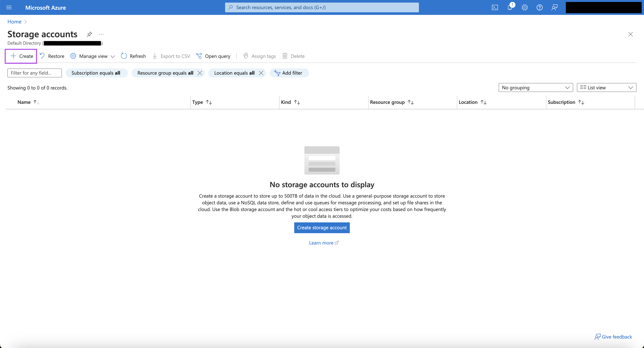The image size is (644, 348).
Task: Select the Manage view dropdown
Action: [92, 56]
